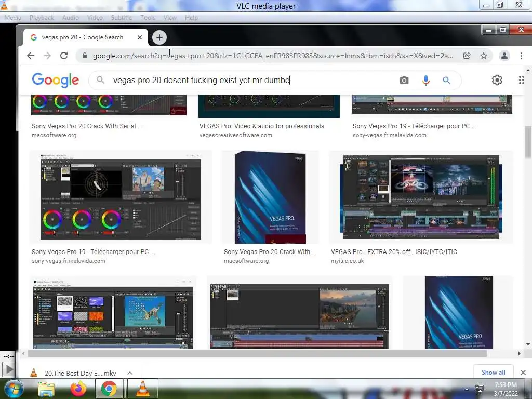The image size is (532, 399).
Task: Open a new Chrome tab with the plus button
Action: coord(159,37)
